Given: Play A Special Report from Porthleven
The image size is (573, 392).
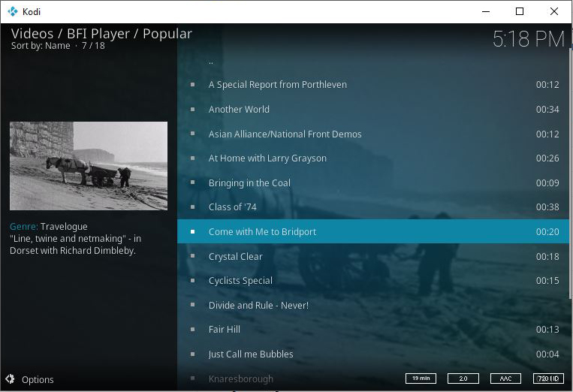Looking at the screenshot, I should [278, 85].
